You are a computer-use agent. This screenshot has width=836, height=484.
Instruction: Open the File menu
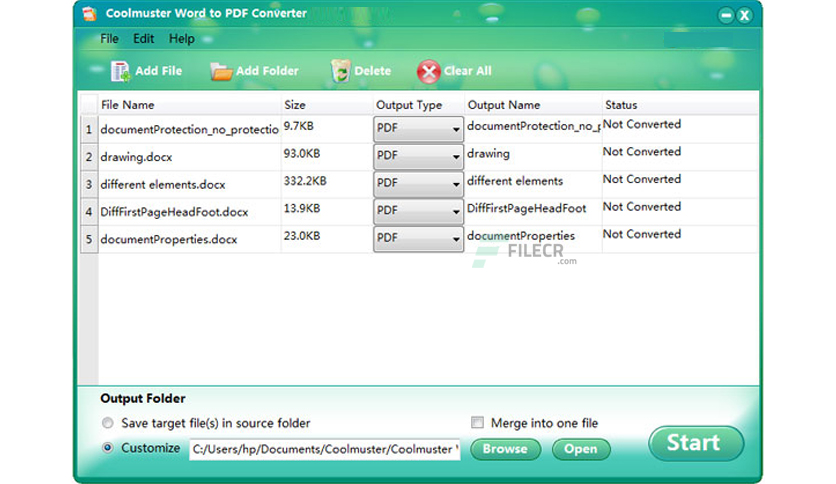[109, 39]
